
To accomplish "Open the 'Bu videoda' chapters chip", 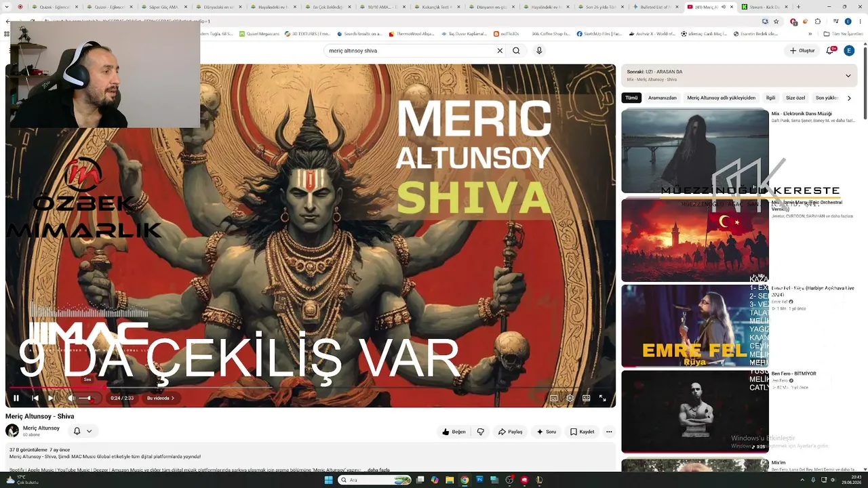I will click(x=161, y=398).
